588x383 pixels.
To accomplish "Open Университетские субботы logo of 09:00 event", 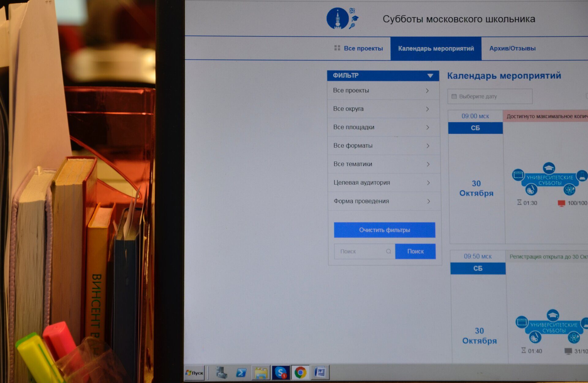I will pos(550,179).
